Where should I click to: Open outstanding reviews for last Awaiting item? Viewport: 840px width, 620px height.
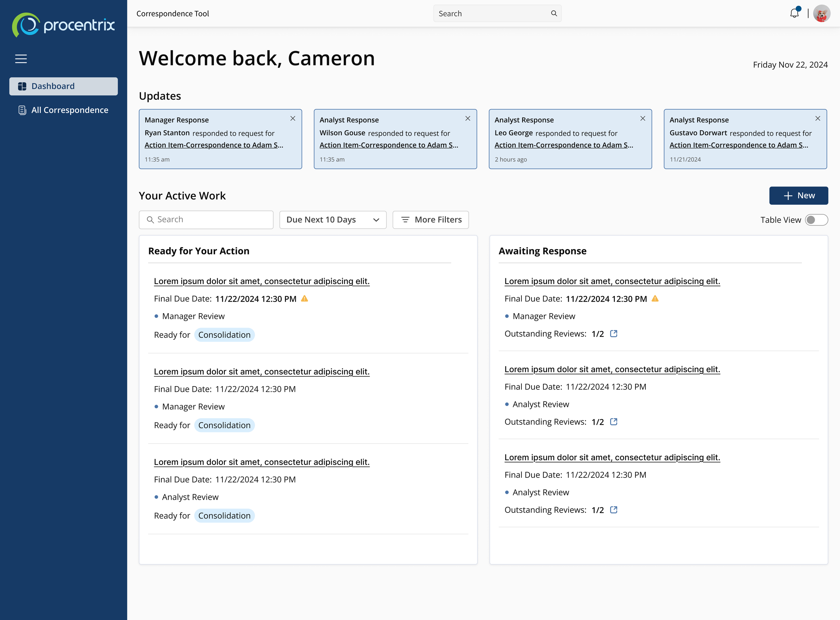tap(614, 510)
